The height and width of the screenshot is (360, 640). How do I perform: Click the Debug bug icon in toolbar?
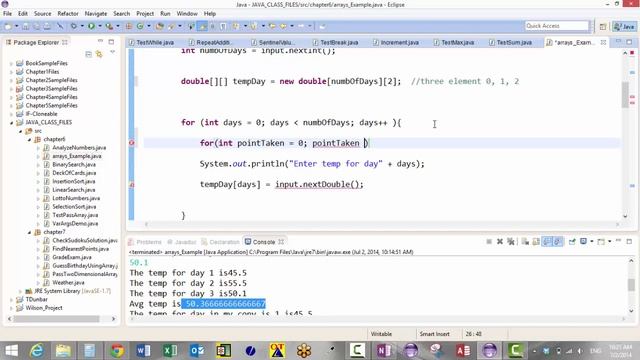point(73,26)
